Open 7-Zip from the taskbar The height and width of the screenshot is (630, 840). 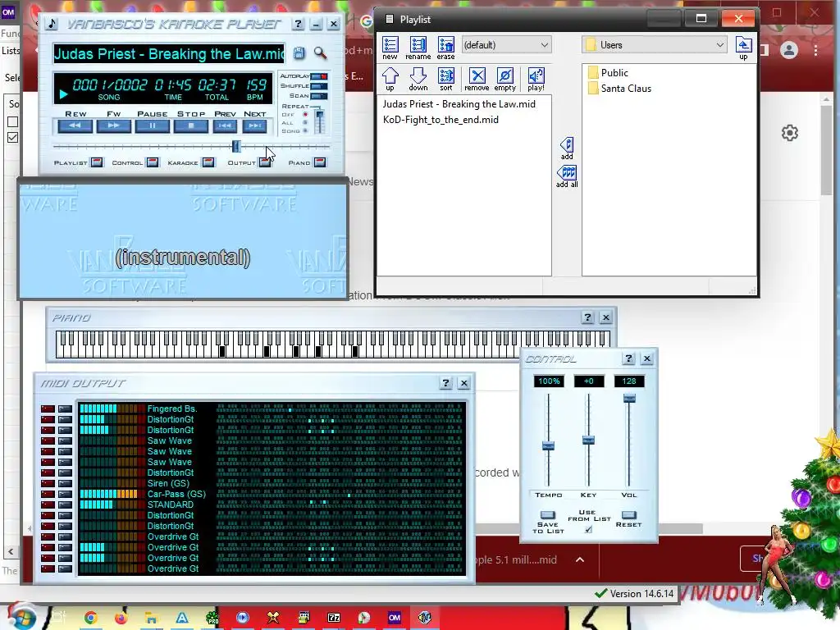(334, 619)
